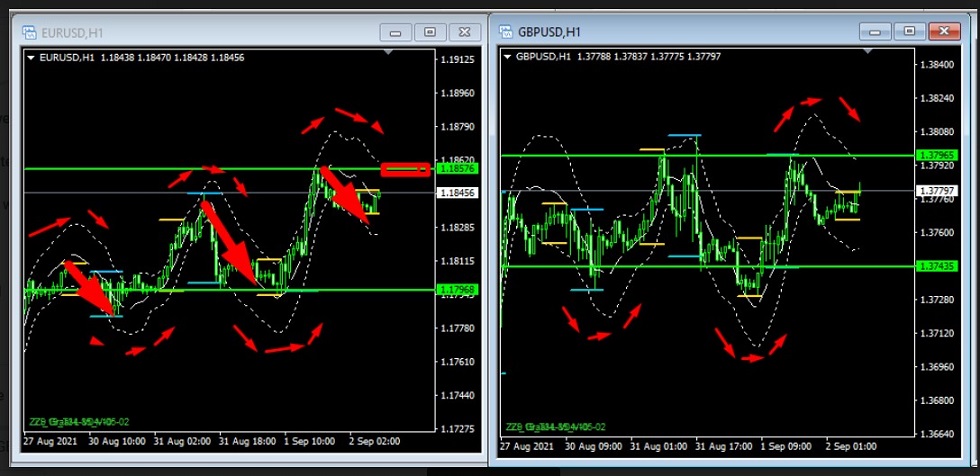
Task: Expand the triangle before GBPUSD,H1 chart label
Action: (x=508, y=56)
